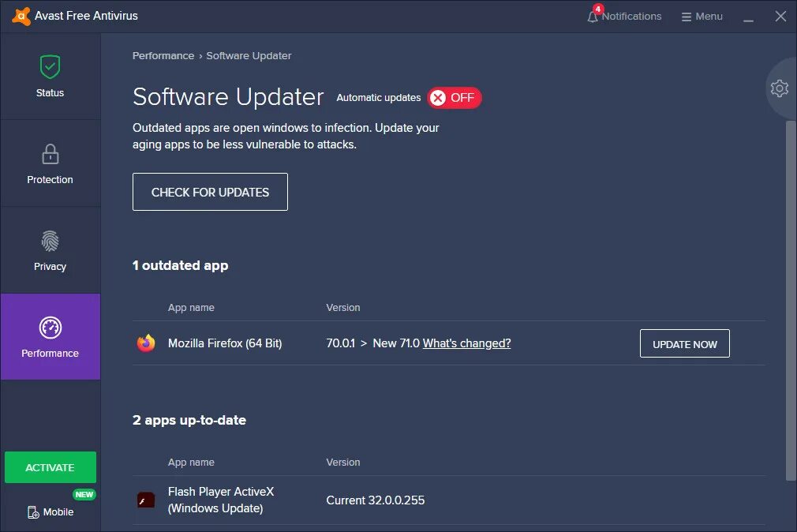This screenshot has width=797, height=532.
Task: Open the Mobile section
Action: pos(51,511)
